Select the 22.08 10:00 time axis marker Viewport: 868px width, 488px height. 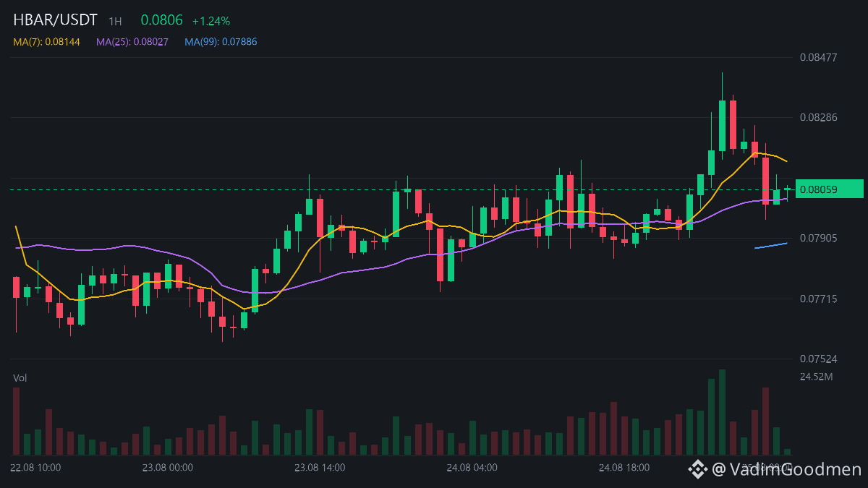click(35, 468)
